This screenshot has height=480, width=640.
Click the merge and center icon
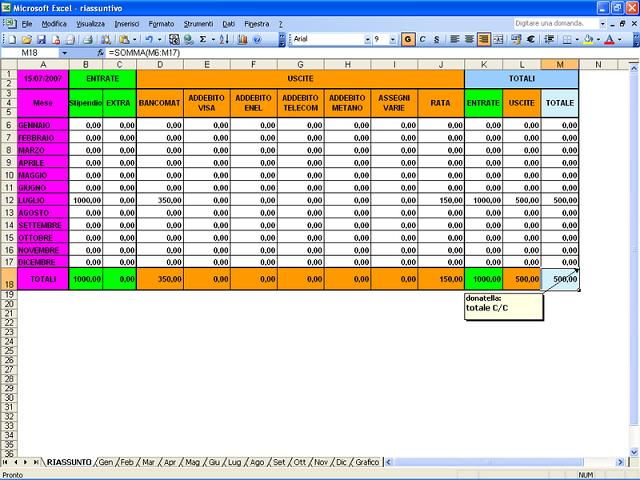coord(498,39)
